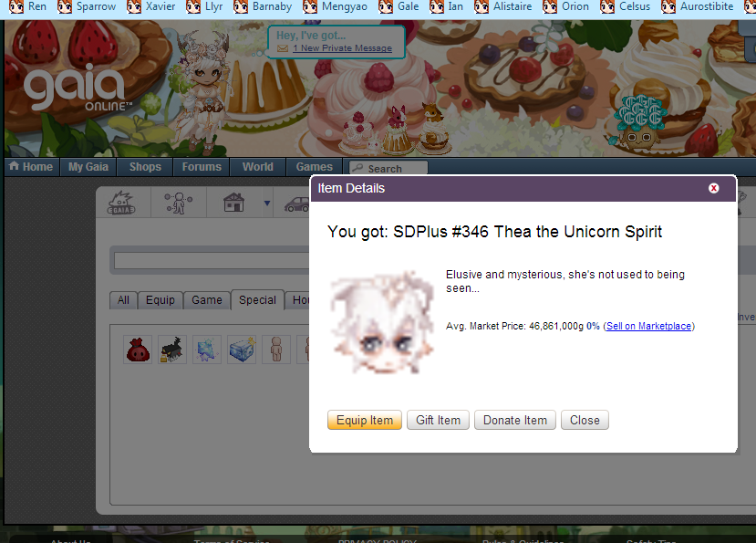
Task: Expand the dropdown arrow beside the house icon
Action: click(x=266, y=204)
